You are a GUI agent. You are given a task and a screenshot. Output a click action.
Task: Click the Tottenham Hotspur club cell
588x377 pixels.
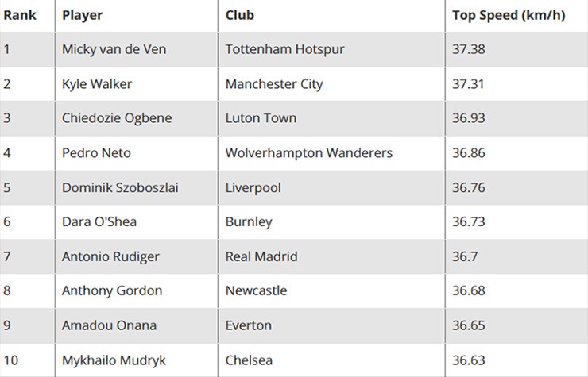[x=284, y=49]
